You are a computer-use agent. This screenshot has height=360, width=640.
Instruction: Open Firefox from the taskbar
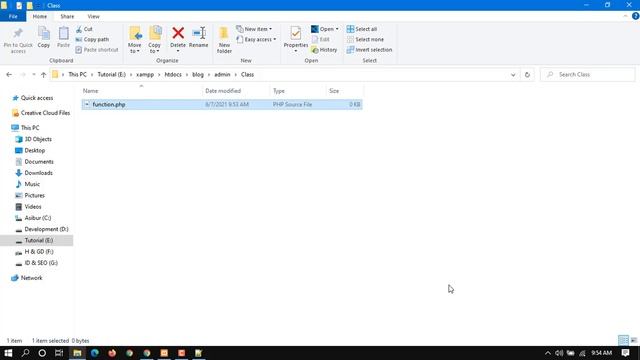112,353
